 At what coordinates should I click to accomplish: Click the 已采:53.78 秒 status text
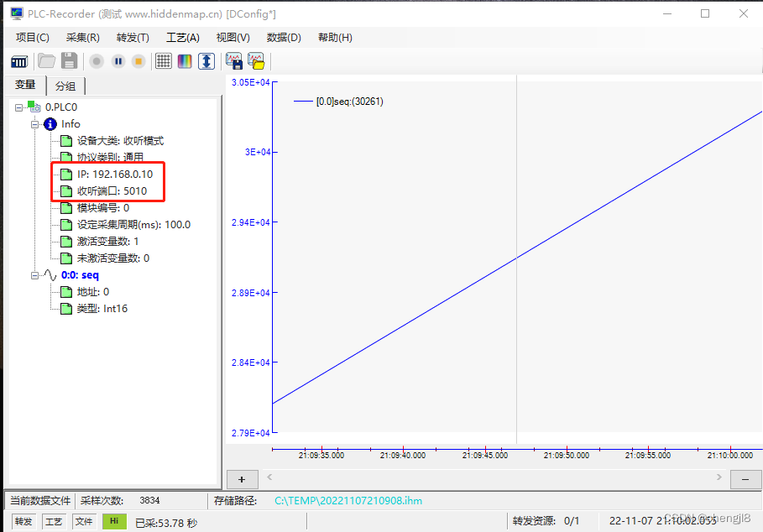pyautogui.click(x=166, y=523)
